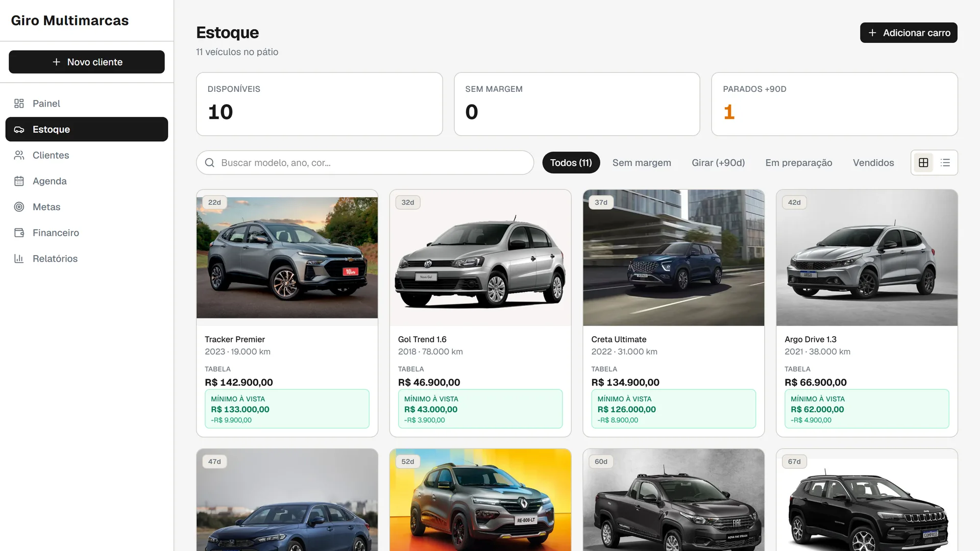Click the people icon next to Clientes
The width and height of the screenshot is (980, 551).
19,155
